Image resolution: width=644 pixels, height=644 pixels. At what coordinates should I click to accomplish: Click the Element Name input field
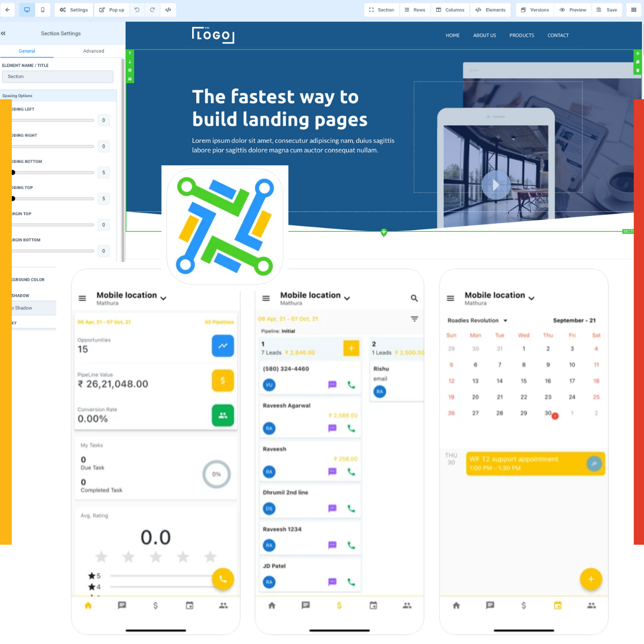click(x=57, y=76)
